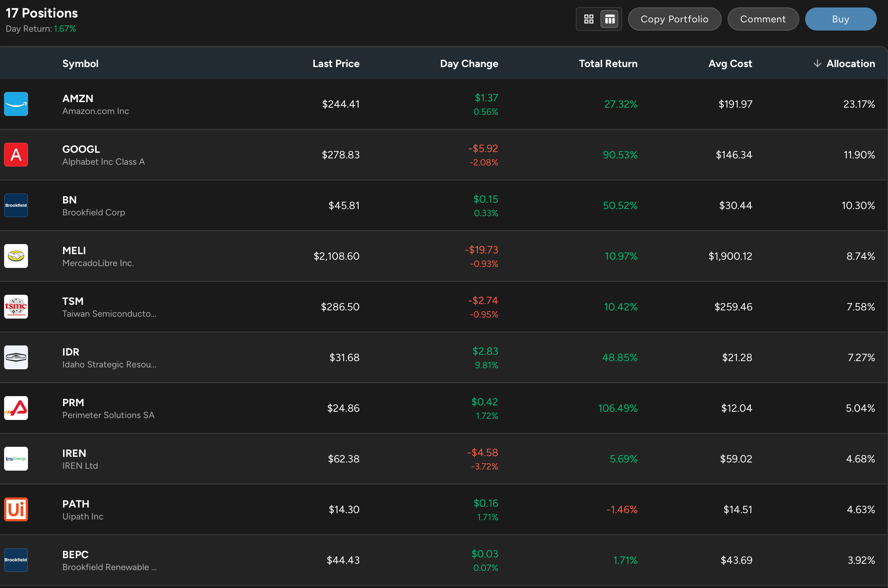Select the Perimeter Solutions logo

tap(16, 408)
